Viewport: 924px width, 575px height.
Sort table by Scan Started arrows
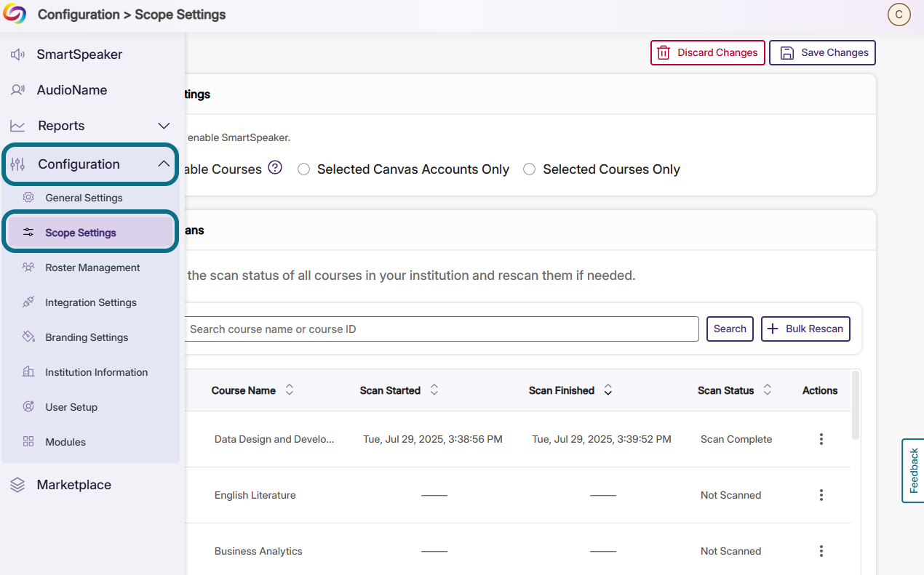pyautogui.click(x=434, y=390)
